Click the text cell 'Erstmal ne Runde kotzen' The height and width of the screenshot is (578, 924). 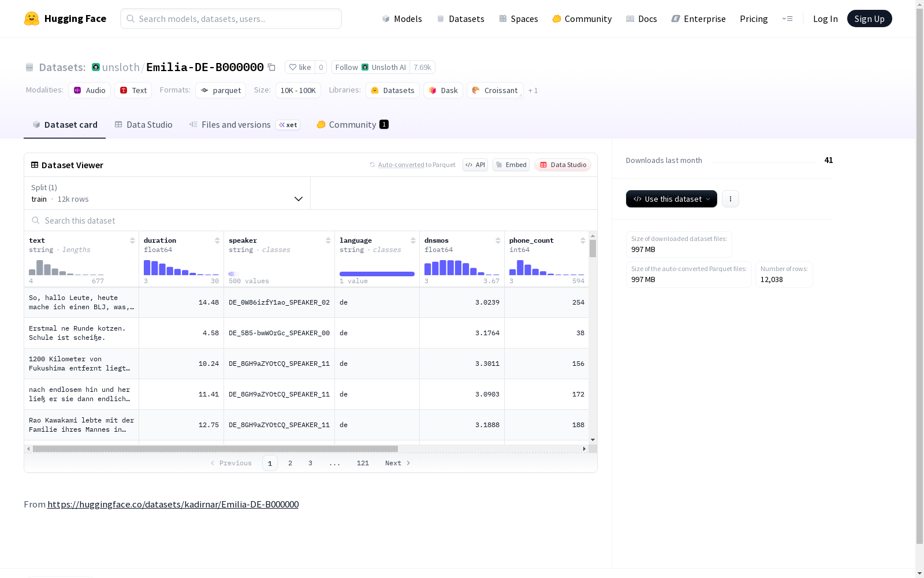point(81,333)
